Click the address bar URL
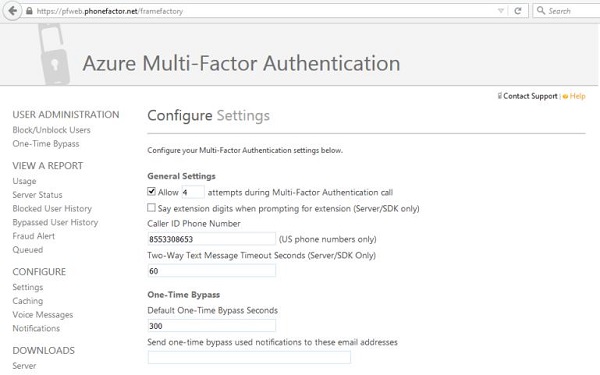Viewport: 600px width, 375px height. point(110,11)
